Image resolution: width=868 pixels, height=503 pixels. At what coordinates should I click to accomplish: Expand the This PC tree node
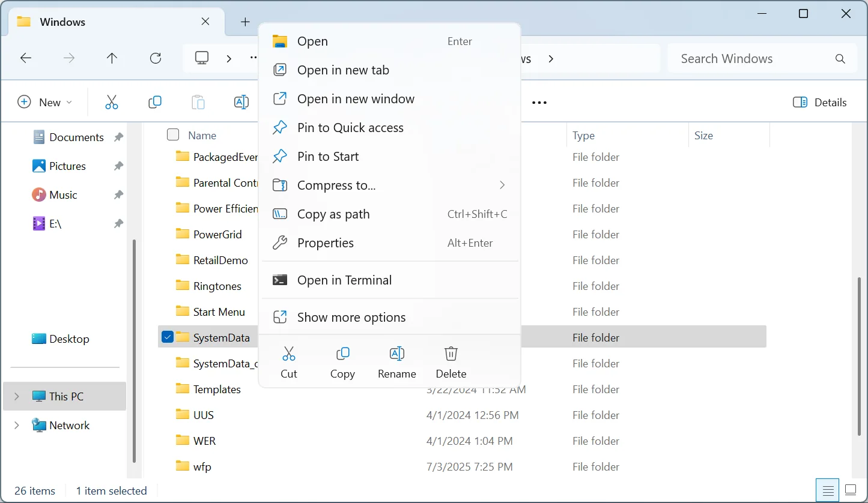pyautogui.click(x=17, y=396)
